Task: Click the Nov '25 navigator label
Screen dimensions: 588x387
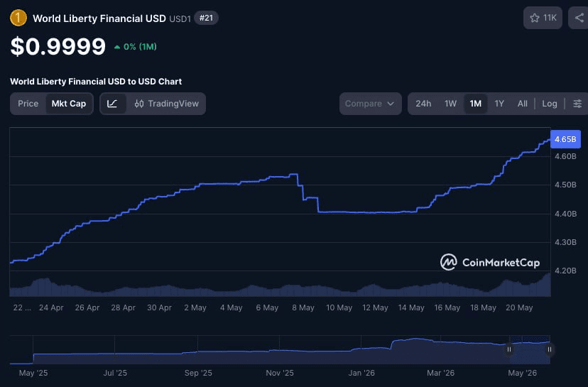Action: pyautogui.click(x=280, y=373)
